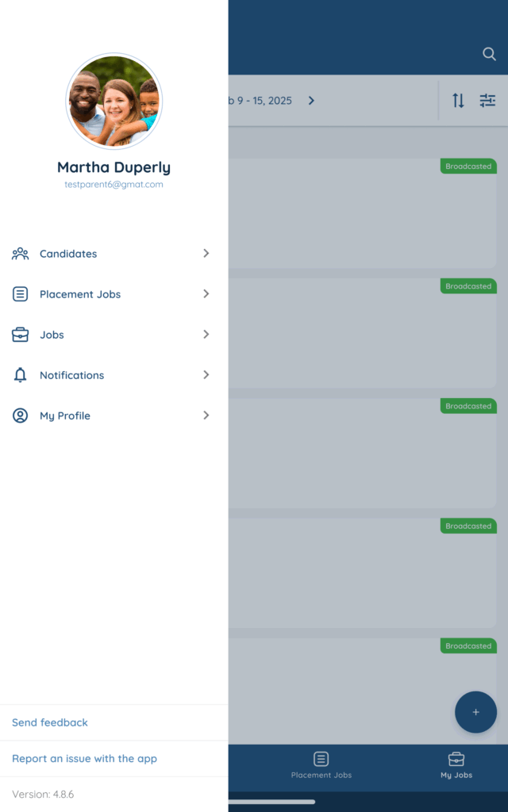Click the Placement Jobs list icon

tap(20, 294)
